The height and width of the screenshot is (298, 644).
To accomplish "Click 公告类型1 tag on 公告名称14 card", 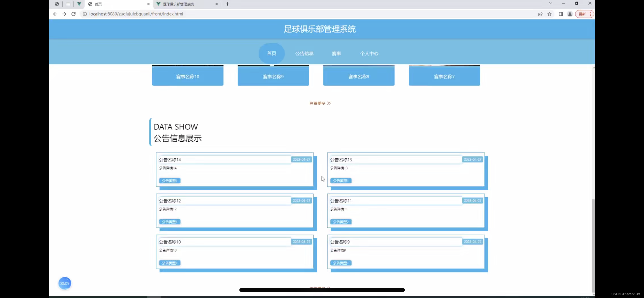I will [170, 181].
